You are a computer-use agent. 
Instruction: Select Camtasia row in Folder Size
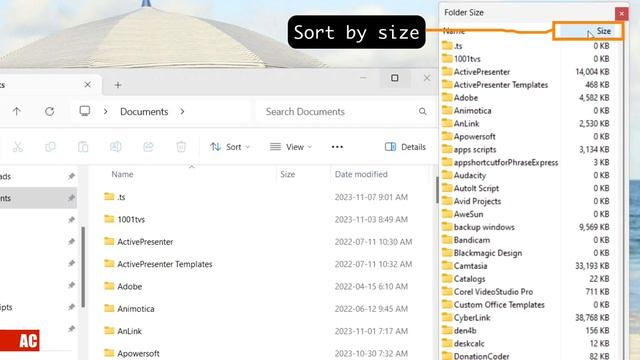pos(527,266)
